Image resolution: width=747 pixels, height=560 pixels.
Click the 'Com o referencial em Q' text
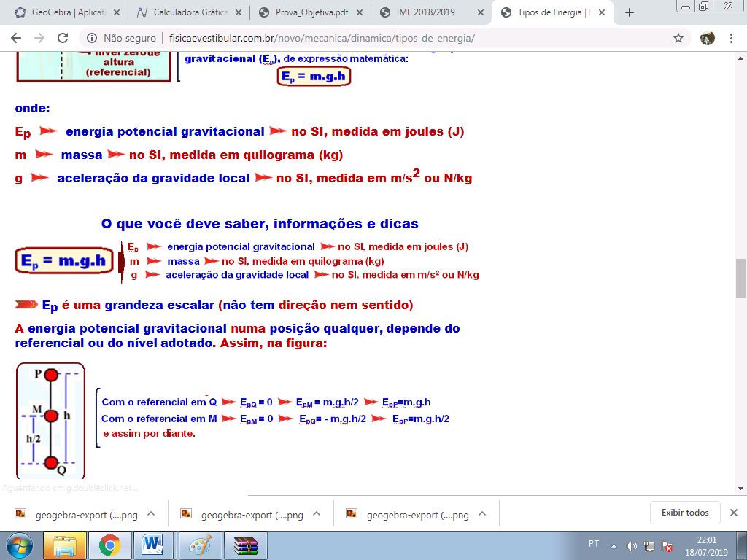coord(159,402)
